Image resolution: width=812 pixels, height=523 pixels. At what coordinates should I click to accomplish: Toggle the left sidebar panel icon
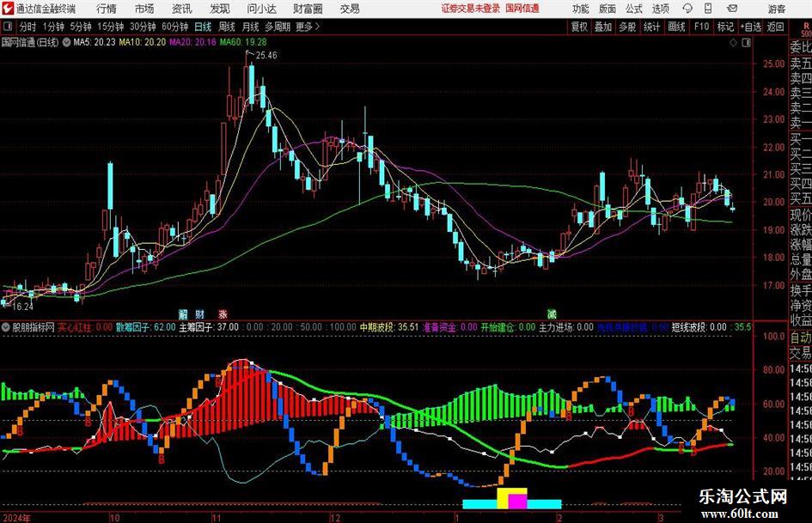click(x=8, y=27)
